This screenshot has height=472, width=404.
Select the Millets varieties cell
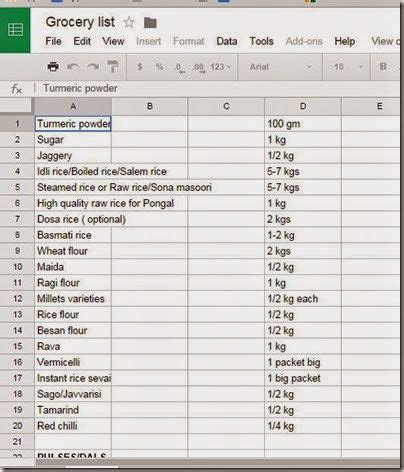tap(73, 299)
